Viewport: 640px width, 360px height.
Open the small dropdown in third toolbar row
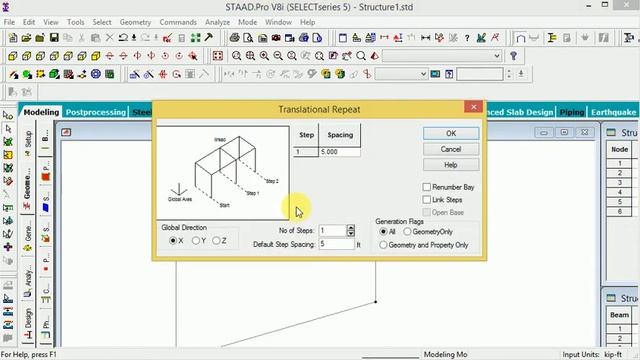(401, 74)
